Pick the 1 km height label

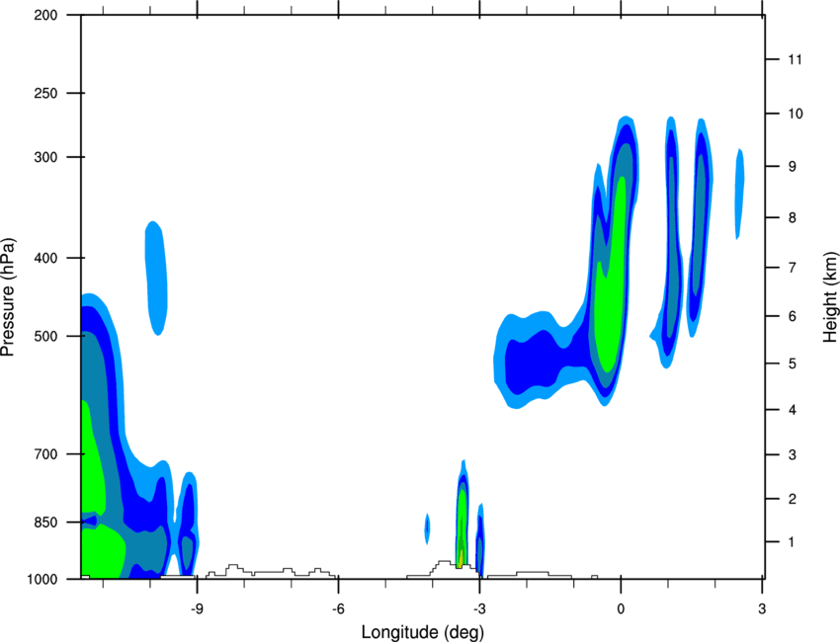tap(792, 542)
